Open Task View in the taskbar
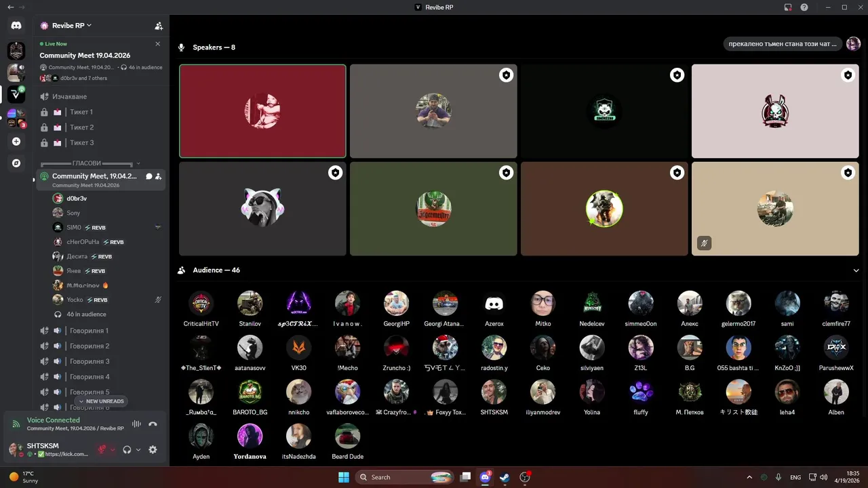Screen dimensions: 868x488 [465, 476]
